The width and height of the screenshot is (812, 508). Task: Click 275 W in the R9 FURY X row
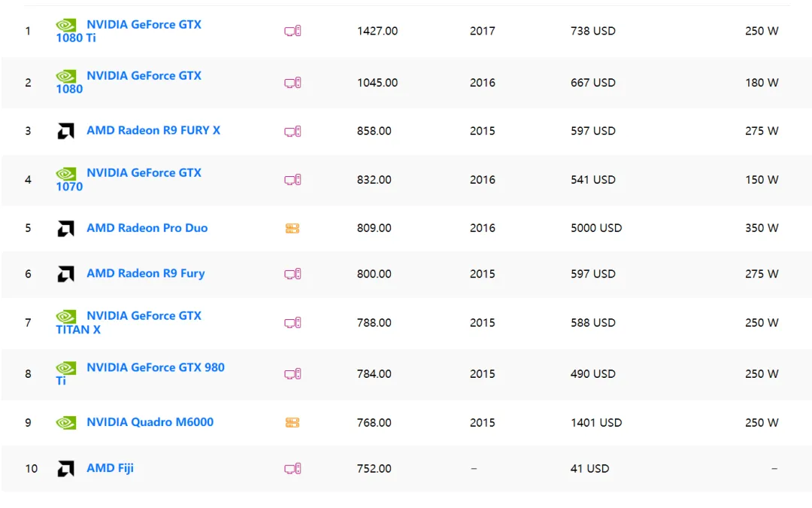point(762,131)
